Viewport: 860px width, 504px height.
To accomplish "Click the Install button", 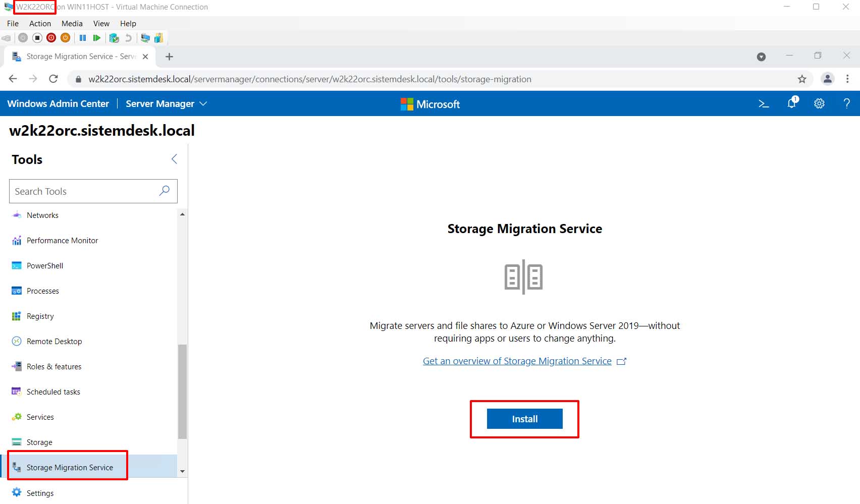I will [x=524, y=419].
